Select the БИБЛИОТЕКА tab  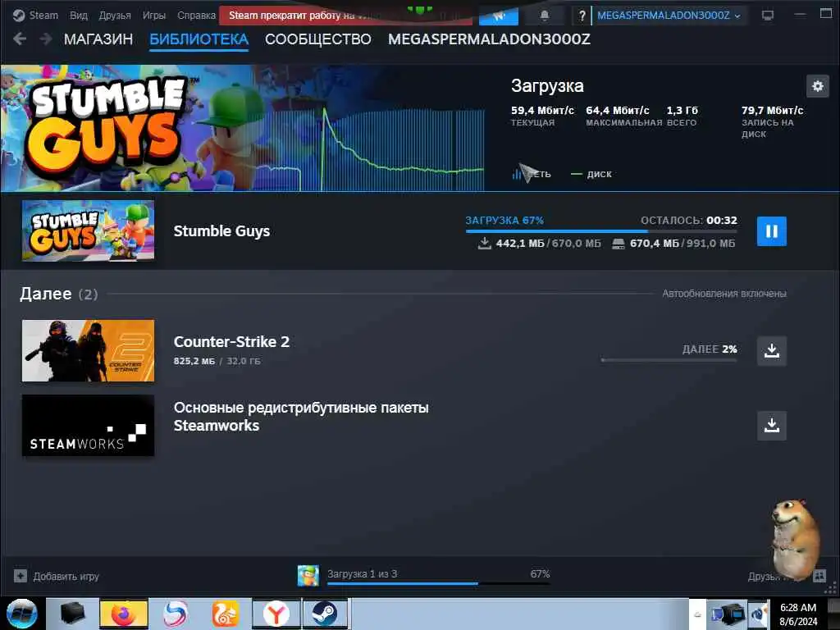click(x=199, y=39)
